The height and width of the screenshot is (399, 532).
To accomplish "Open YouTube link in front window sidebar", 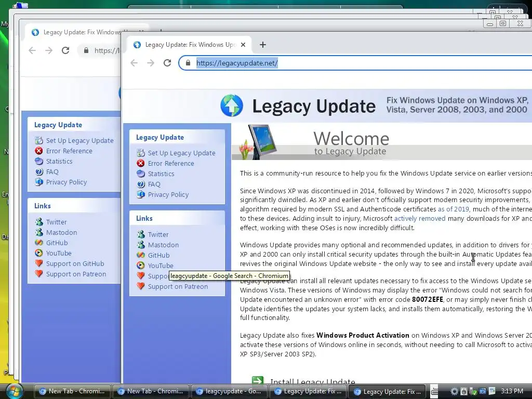I will (161, 265).
